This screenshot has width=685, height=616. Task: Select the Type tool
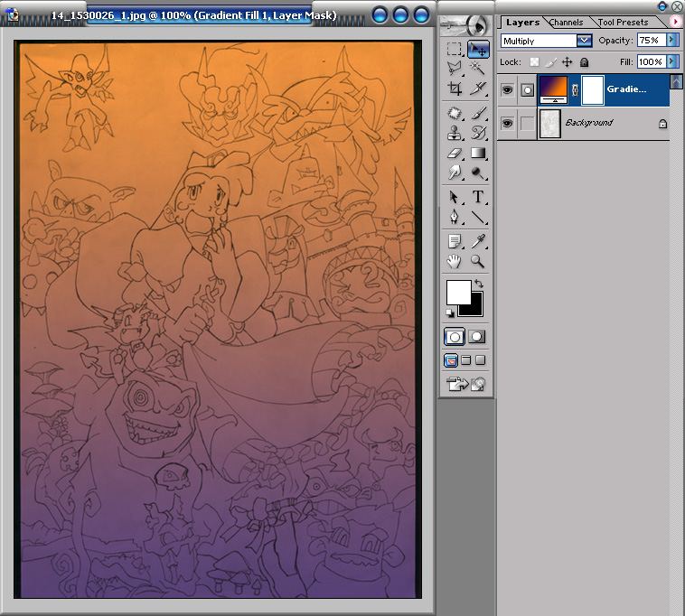pyautogui.click(x=477, y=198)
